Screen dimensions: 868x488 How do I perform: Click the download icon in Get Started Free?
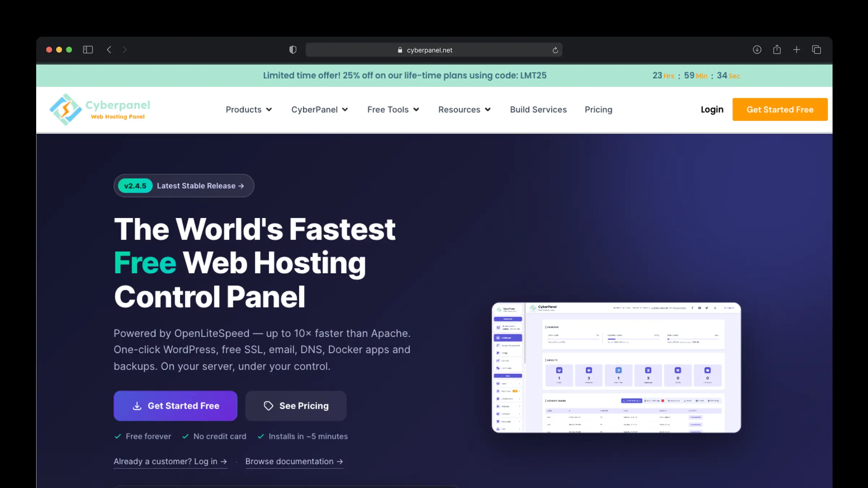click(x=137, y=406)
